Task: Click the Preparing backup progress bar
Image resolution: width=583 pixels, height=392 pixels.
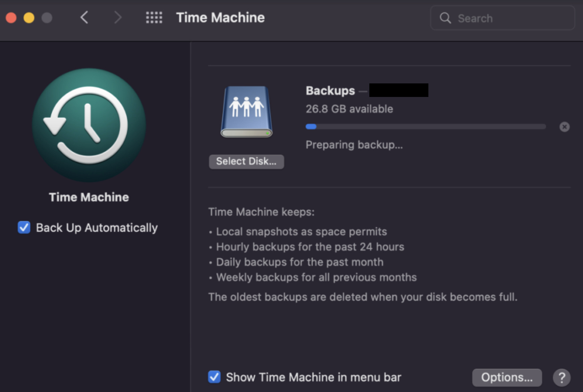Action: 426,126
